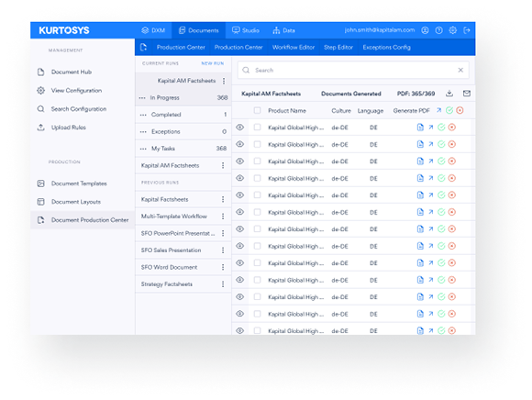Open settings gear in top bar

452,30
